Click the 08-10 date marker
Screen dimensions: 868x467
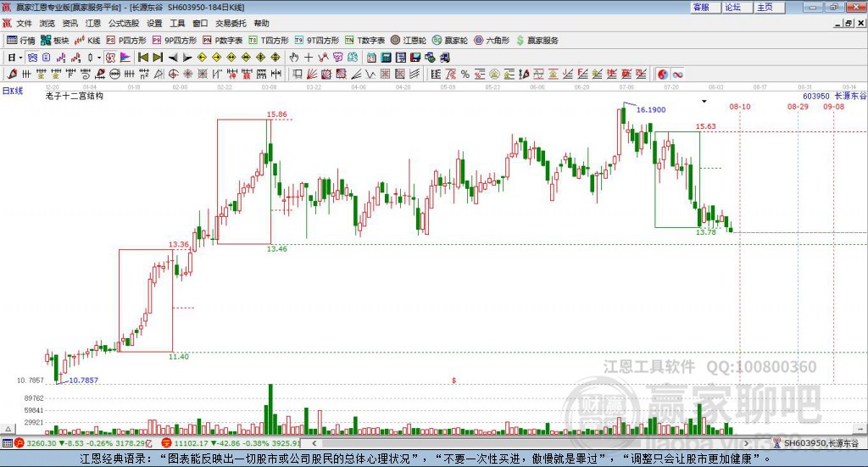coord(739,106)
